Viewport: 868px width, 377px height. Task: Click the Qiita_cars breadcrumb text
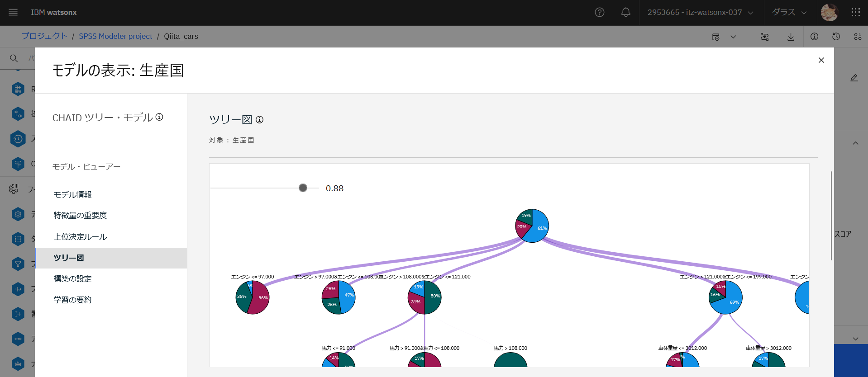(x=181, y=36)
